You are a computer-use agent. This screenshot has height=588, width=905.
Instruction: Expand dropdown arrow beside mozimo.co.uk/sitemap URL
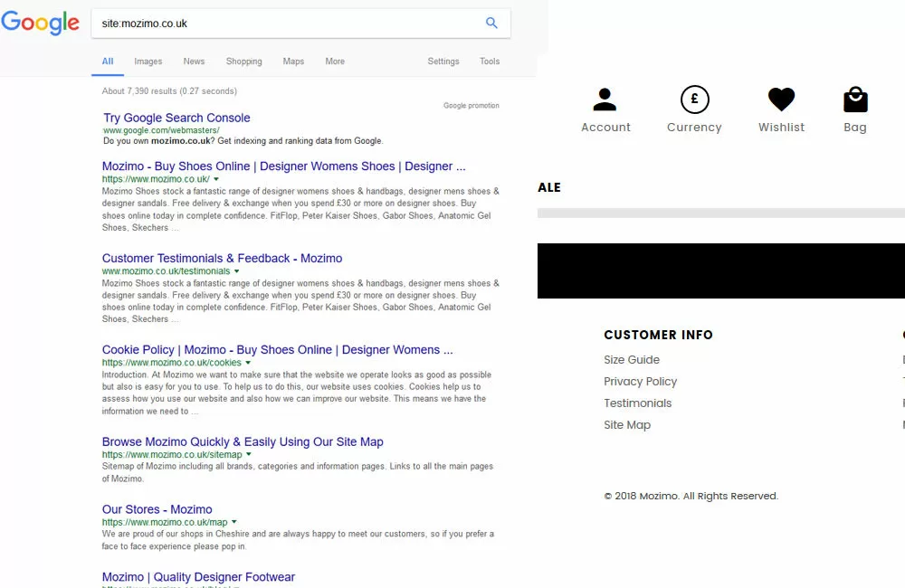pyautogui.click(x=249, y=455)
